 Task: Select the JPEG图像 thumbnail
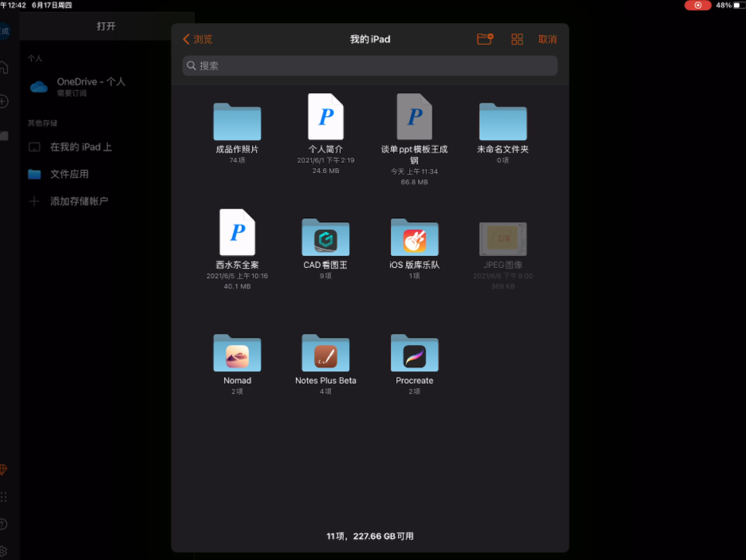point(503,239)
